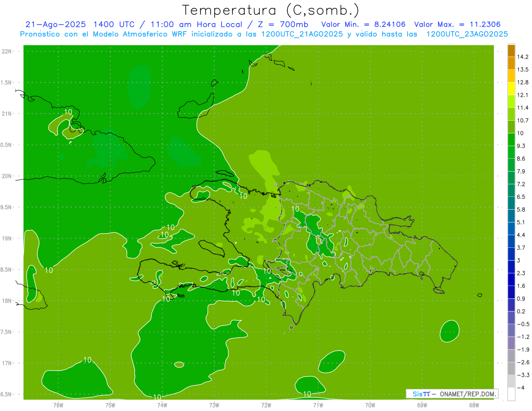Click the "1400 UTC" time text

[x=113, y=24]
